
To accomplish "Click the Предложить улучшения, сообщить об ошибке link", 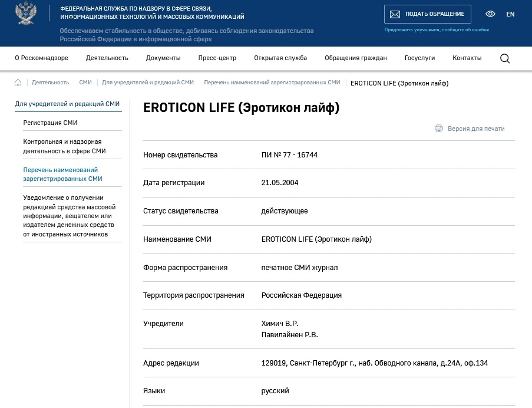I will coord(437,30).
